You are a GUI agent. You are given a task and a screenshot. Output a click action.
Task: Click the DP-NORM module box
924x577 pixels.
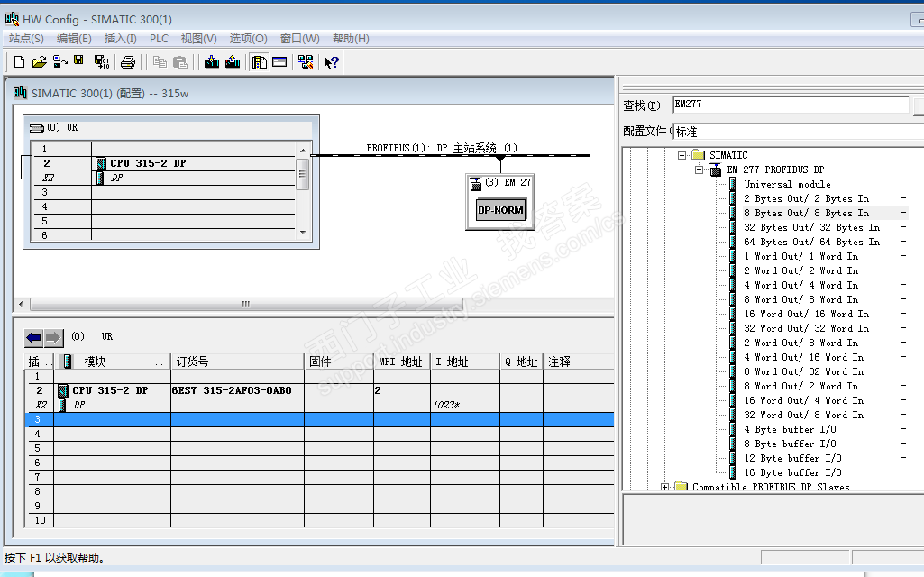pyautogui.click(x=500, y=210)
